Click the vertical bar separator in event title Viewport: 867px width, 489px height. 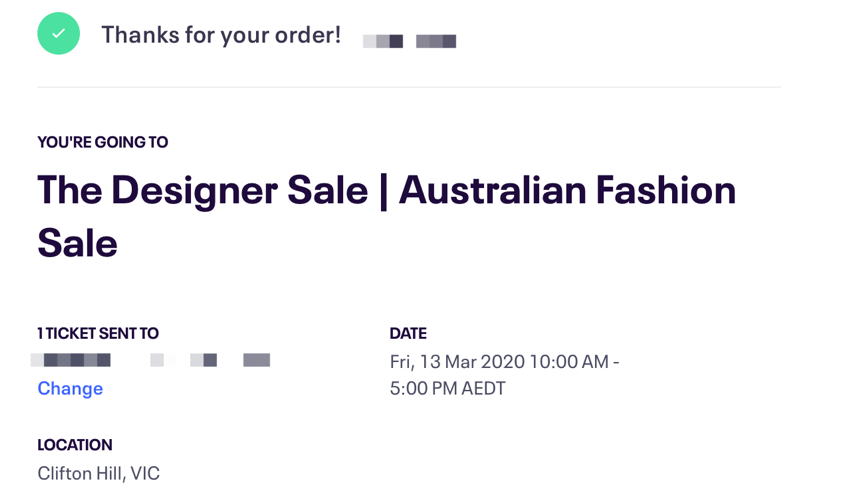pos(384,191)
